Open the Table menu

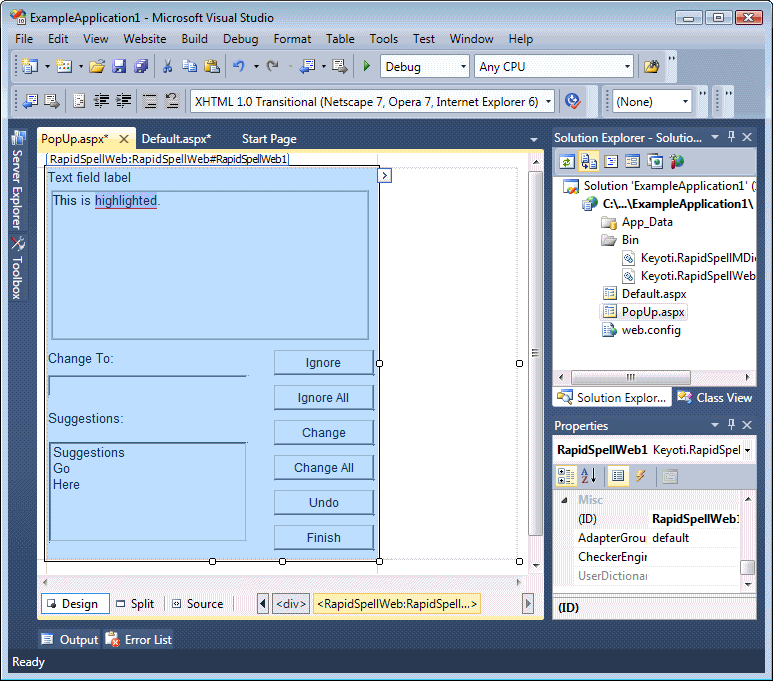pyautogui.click(x=340, y=39)
